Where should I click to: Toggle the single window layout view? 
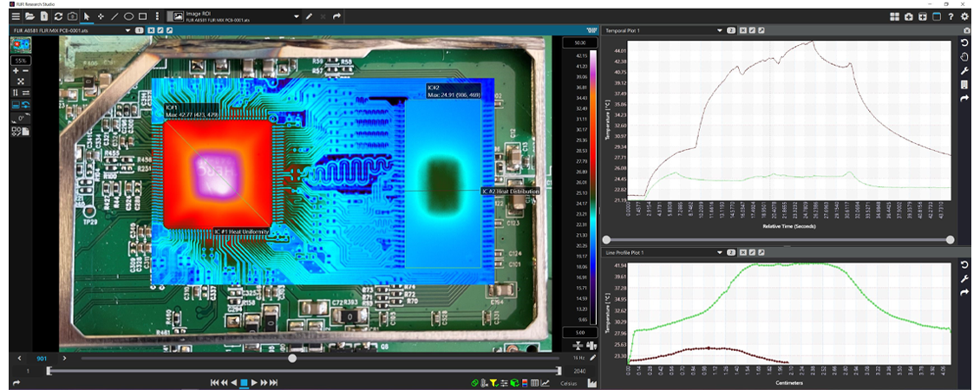click(937, 16)
